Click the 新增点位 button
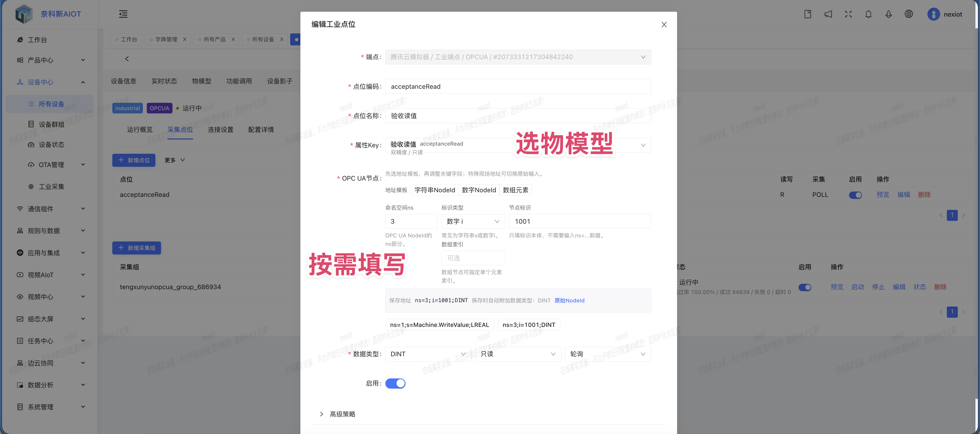Image resolution: width=980 pixels, height=434 pixels. click(134, 160)
